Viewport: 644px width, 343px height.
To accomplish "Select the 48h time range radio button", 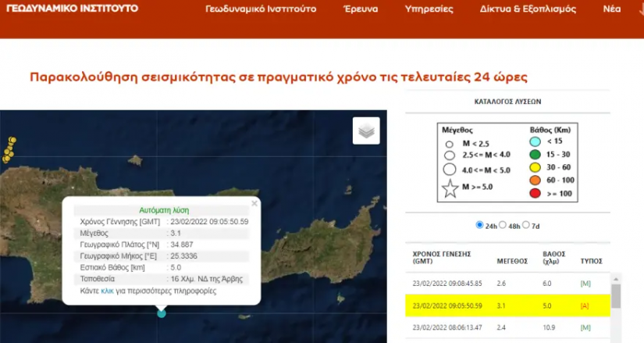I will click(503, 225).
